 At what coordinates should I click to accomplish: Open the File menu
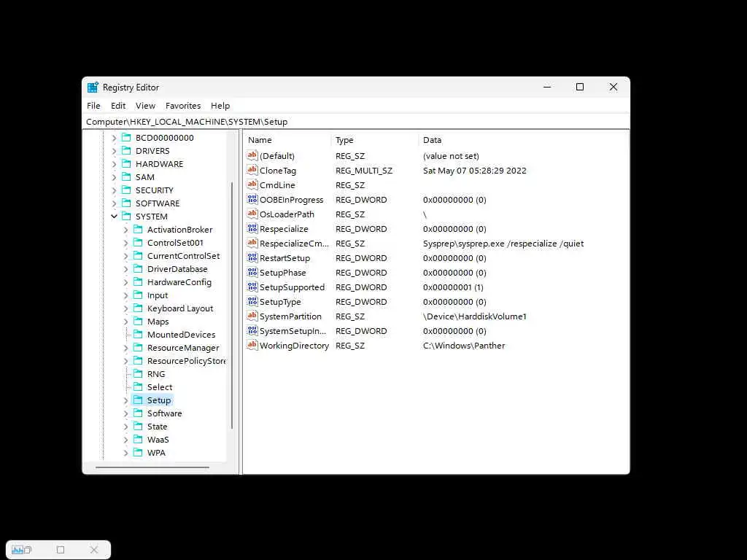(x=93, y=106)
